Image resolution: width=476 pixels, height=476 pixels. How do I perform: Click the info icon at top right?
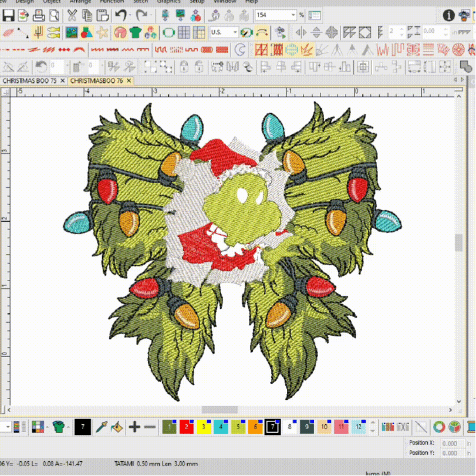point(448,15)
